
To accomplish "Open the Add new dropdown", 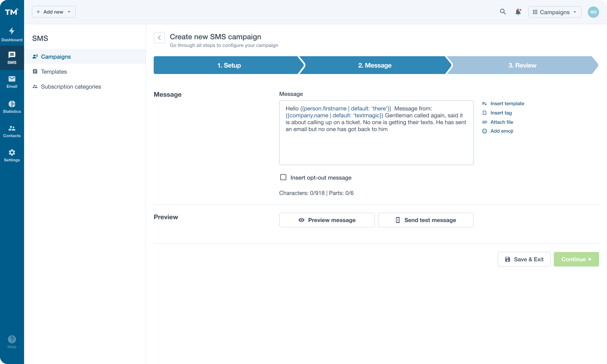I will coord(53,11).
